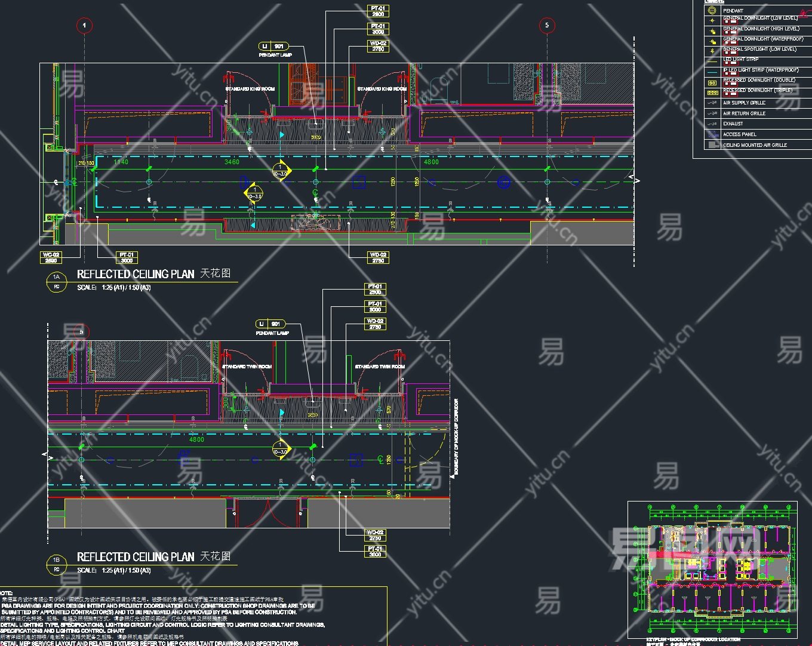812x646 pixels.
Task: Click the Pendant symbol in the legend
Action: (x=712, y=10)
